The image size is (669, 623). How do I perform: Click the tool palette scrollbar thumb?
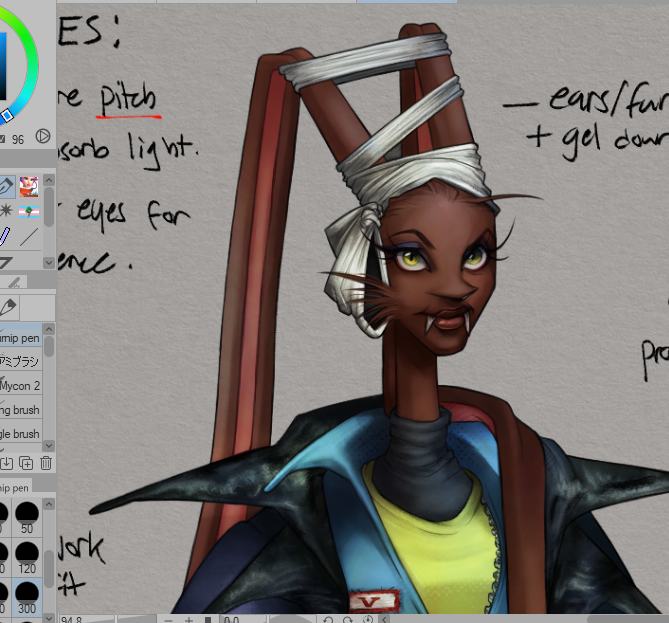tap(49, 207)
